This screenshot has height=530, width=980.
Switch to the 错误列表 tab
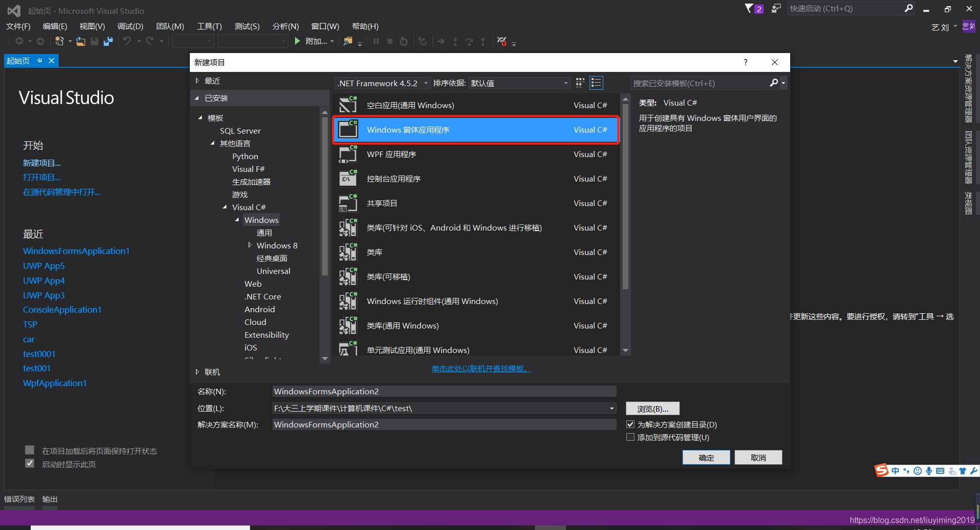click(x=19, y=499)
